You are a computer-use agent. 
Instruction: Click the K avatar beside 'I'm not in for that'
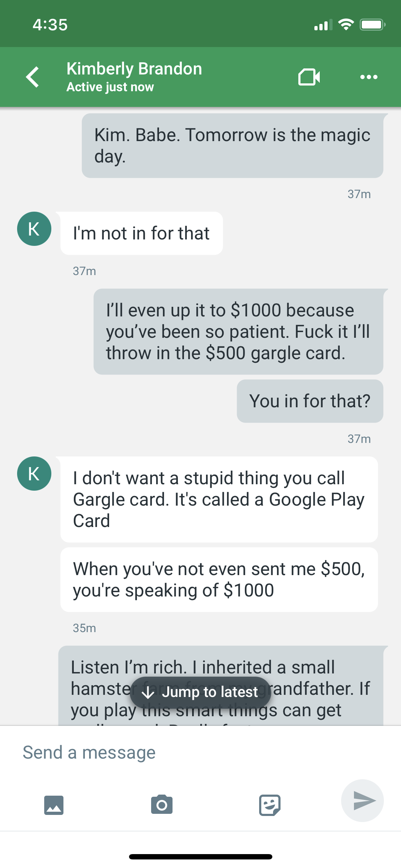point(34,229)
